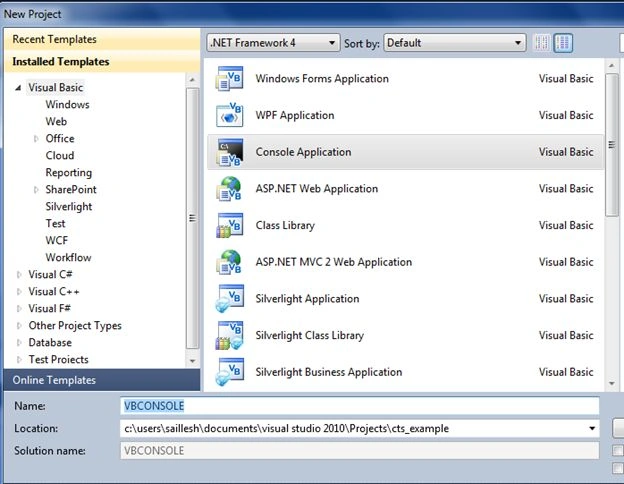This screenshot has width=624, height=484.
Task: Select the Silverlight category under Visual Basic
Action: pos(69,207)
